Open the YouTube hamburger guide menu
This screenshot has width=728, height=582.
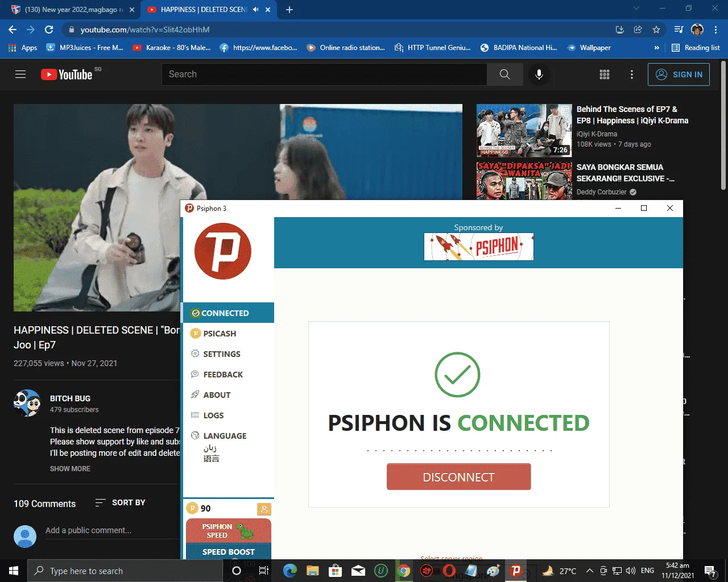[x=20, y=74]
